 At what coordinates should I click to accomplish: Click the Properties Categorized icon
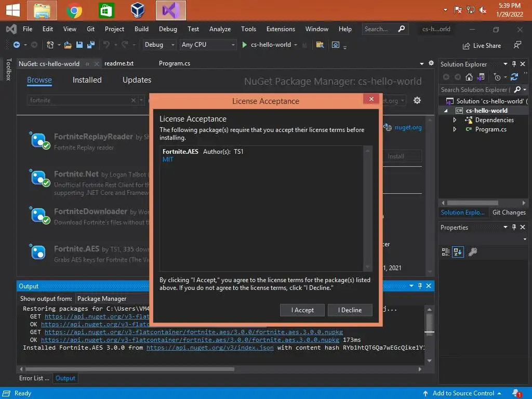pyautogui.click(x=445, y=252)
